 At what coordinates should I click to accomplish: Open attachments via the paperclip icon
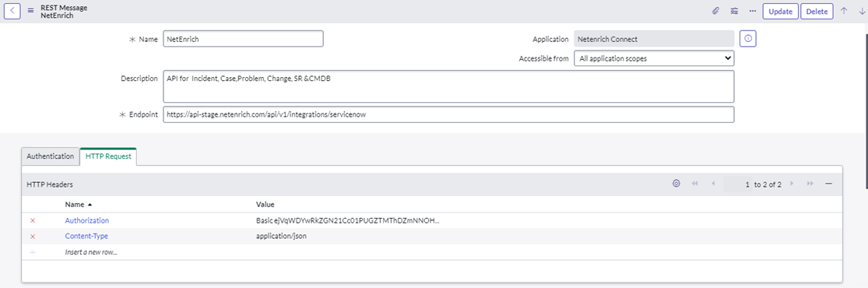(715, 11)
